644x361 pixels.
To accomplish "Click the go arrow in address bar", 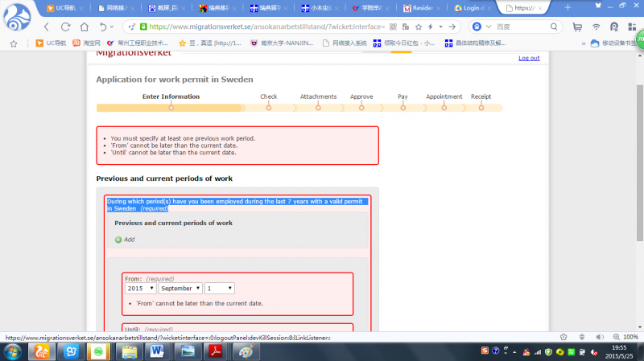I will [x=452, y=27].
